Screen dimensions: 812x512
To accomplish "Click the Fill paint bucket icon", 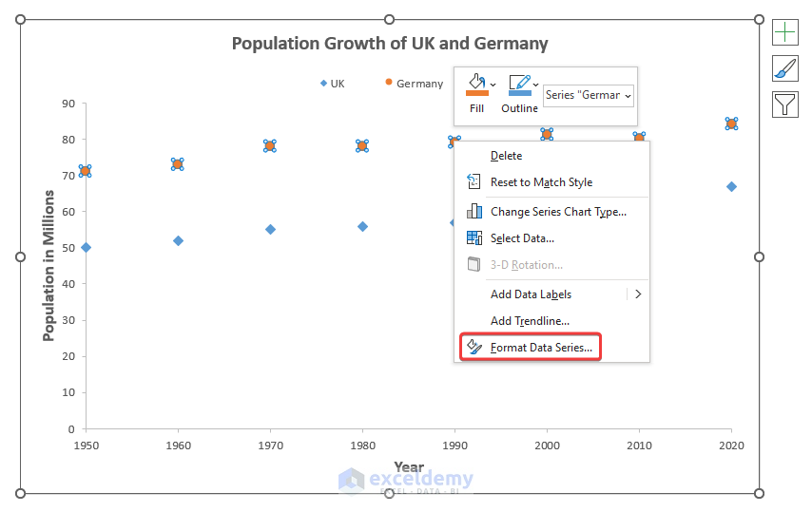I will coord(475,85).
